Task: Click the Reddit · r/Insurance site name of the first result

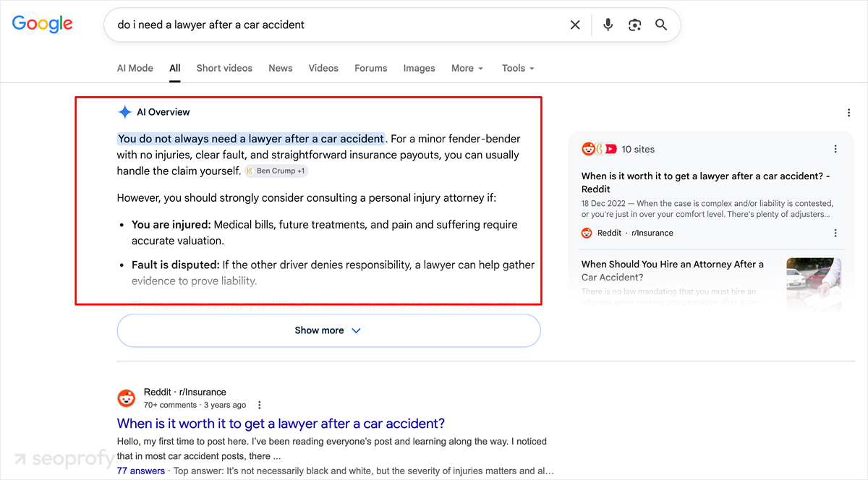Action: click(x=185, y=392)
